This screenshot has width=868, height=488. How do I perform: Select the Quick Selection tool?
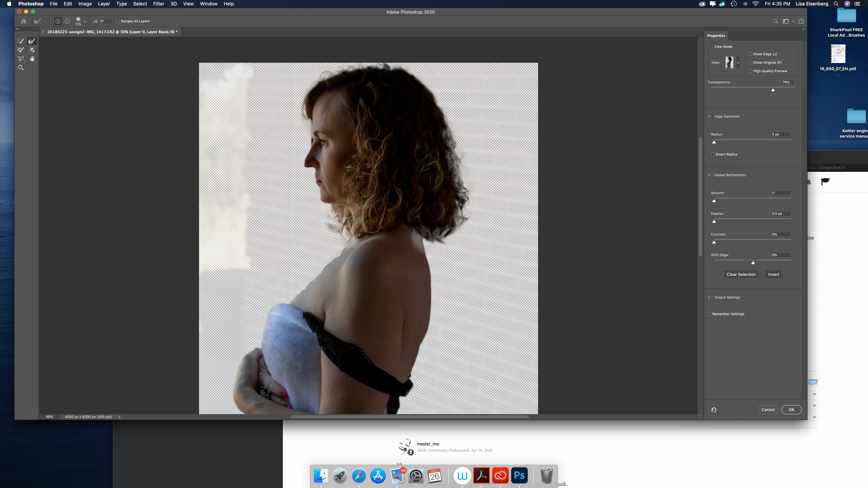coord(21,41)
